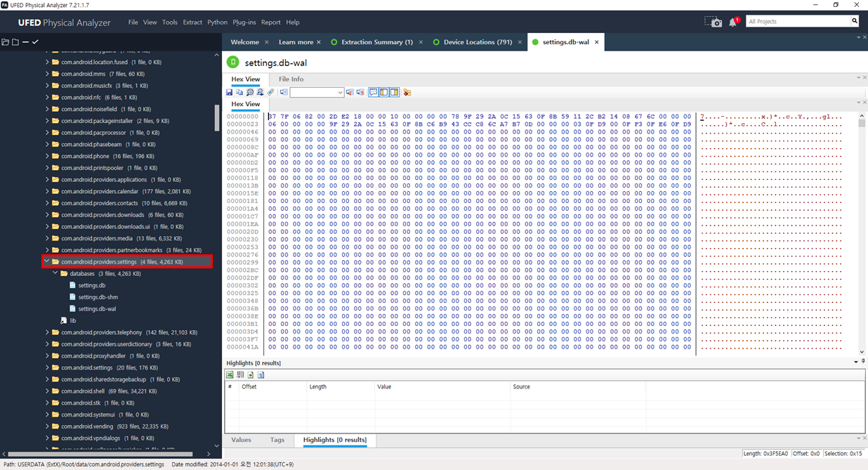Select the Highlights [0 results] bottom tab

click(x=335, y=440)
